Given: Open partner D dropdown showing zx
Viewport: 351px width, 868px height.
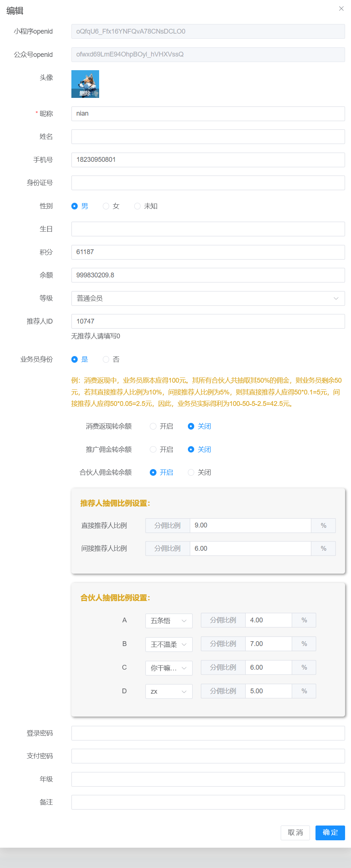Looking at the screenshot, I should click(169, 691).
